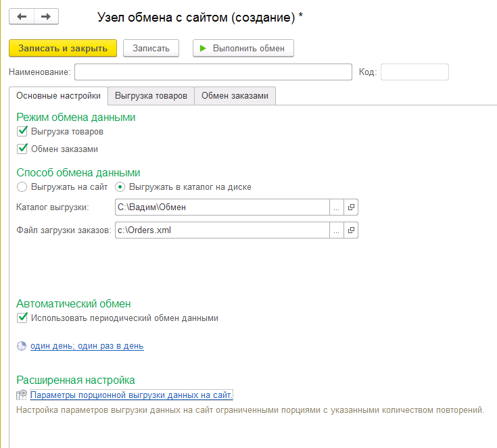Open the один день; один раз в день link
The image size is (497, 448).
87,346
